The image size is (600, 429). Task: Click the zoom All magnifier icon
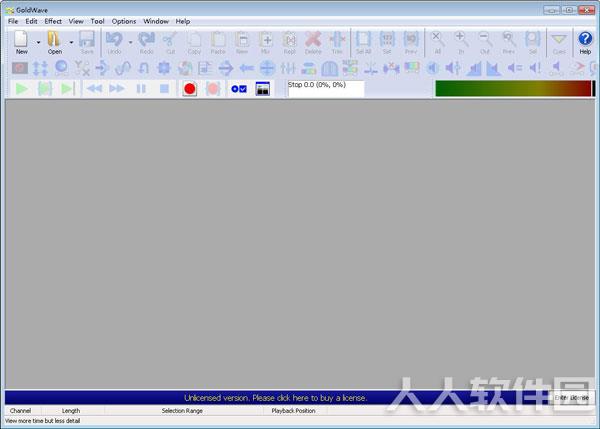437,42
